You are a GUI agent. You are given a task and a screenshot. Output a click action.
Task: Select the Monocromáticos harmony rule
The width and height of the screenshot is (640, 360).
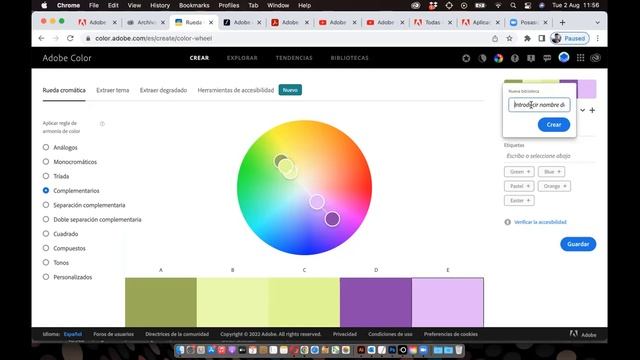pos(46,162)
